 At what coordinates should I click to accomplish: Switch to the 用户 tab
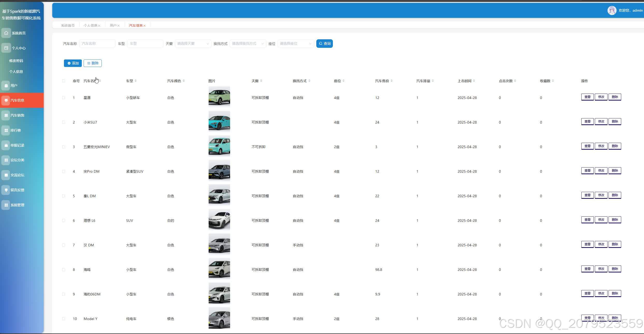point(113,26)
